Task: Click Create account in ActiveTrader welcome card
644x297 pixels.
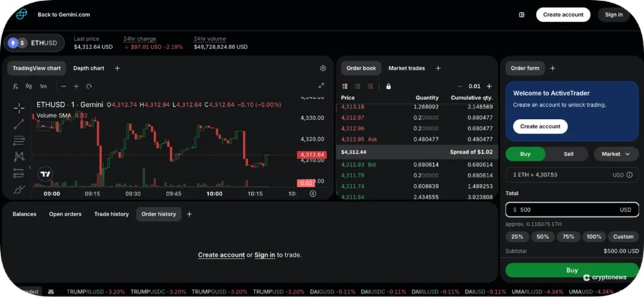Action: tap(540, 126)
